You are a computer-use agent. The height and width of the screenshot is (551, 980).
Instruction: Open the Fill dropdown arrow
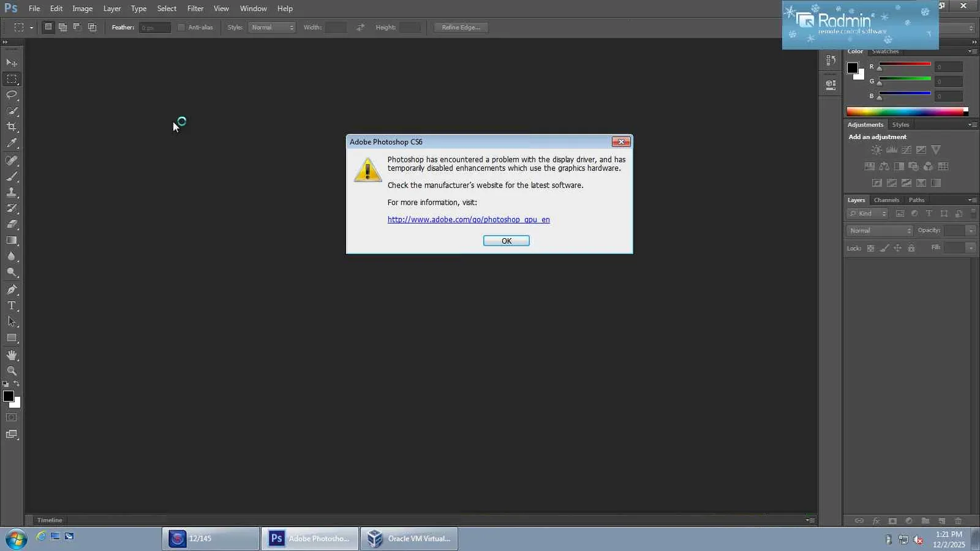tap(971, 248)
